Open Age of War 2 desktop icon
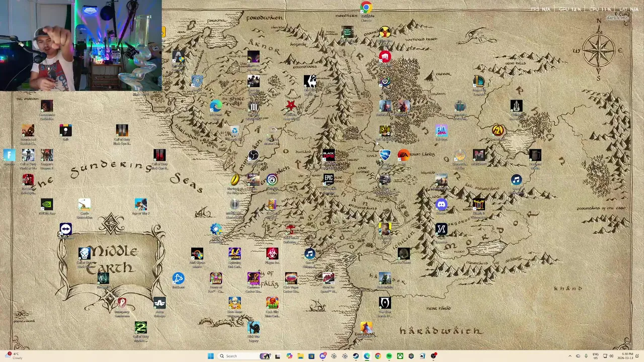The image size is (644, 362). (x=140, y=205)
